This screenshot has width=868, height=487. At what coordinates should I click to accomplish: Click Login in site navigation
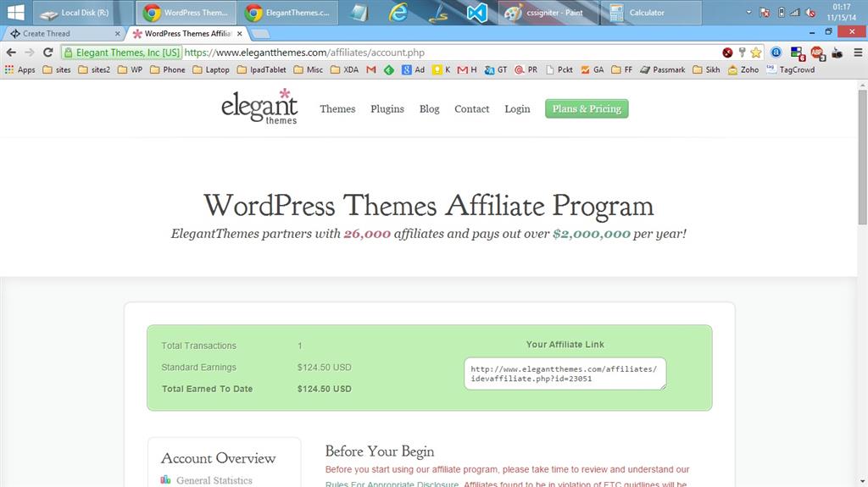517,109
